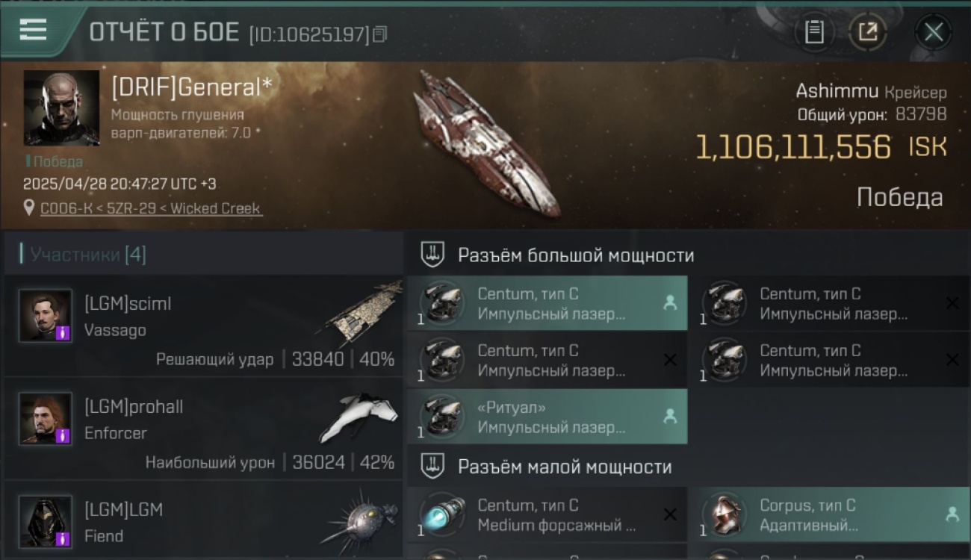Select the Участники [4] tab
This screenshot has width=971, height=560.
[x=83, y=255]
